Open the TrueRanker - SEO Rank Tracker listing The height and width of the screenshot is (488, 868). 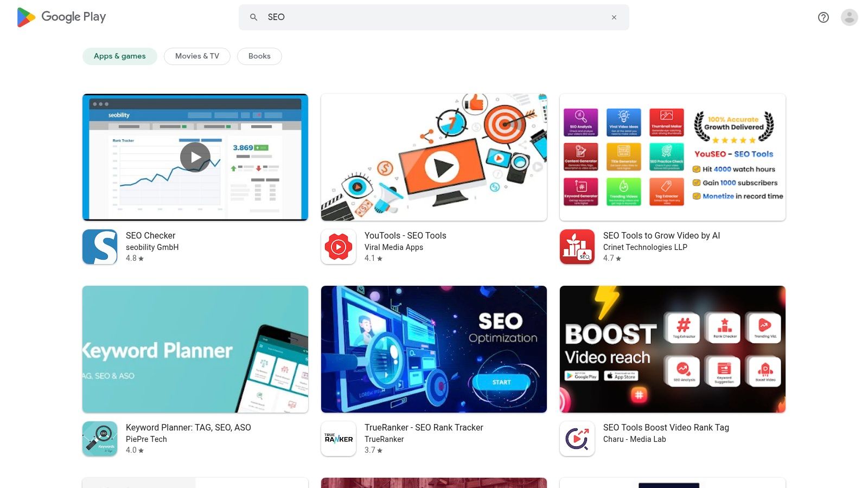[x=424, y=427]
